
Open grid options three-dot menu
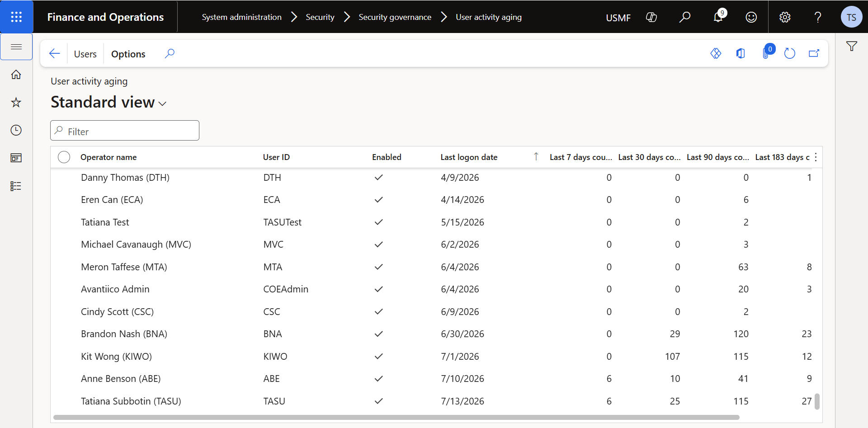coord(816,157)
